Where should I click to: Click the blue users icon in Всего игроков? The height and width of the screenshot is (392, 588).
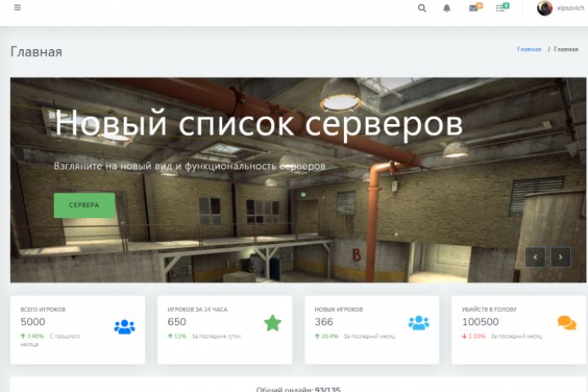pos(124,327)
